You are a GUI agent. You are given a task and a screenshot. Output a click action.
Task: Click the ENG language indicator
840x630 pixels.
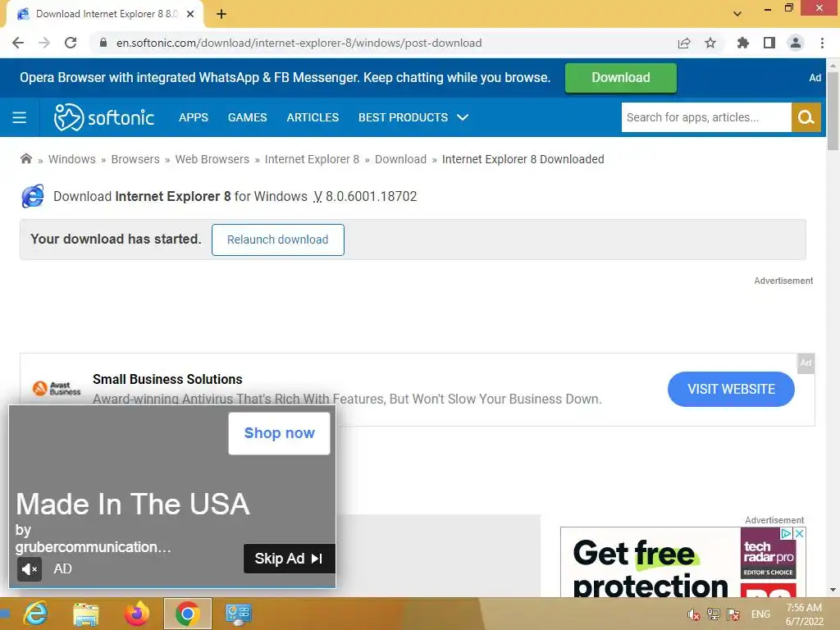coord(760,614)
